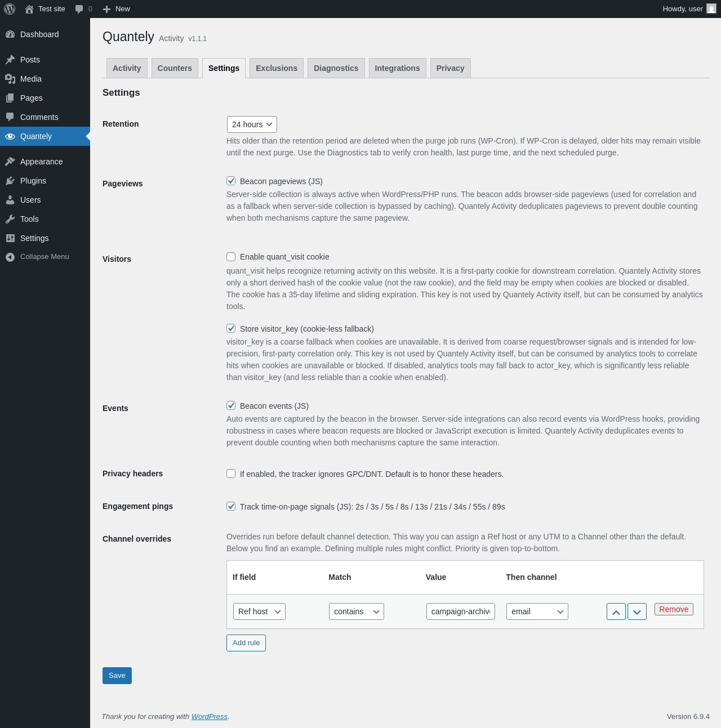Open the comments bubble icon in admin bar
This screenshot has height=728, width=721.
pyautogui.click(x=79, y=9)
